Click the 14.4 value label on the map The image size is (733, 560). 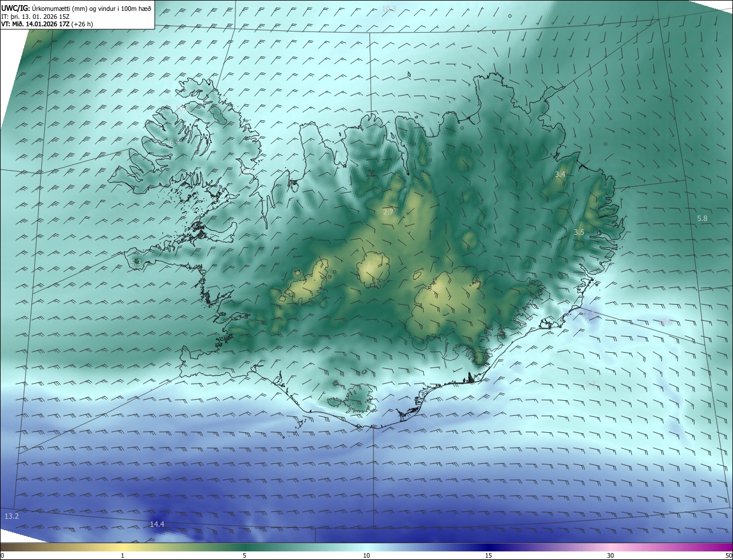coord(157,524)
